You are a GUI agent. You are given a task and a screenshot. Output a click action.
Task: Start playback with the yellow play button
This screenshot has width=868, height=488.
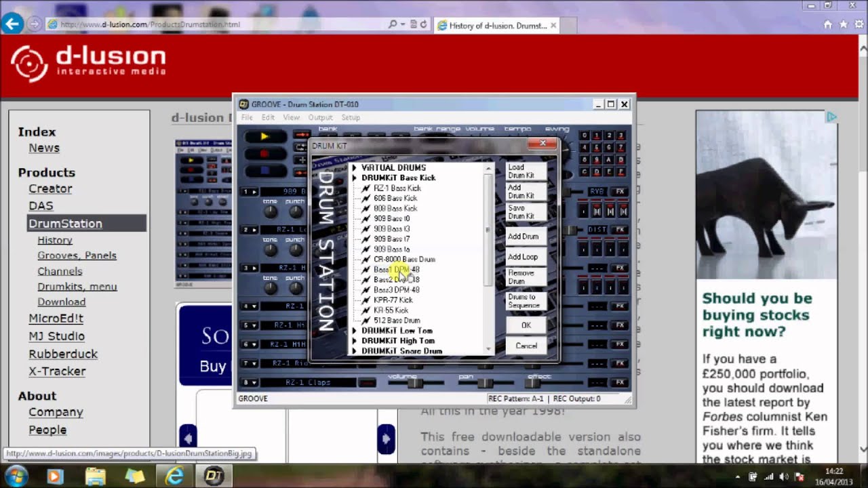click(x=264, y=136)
